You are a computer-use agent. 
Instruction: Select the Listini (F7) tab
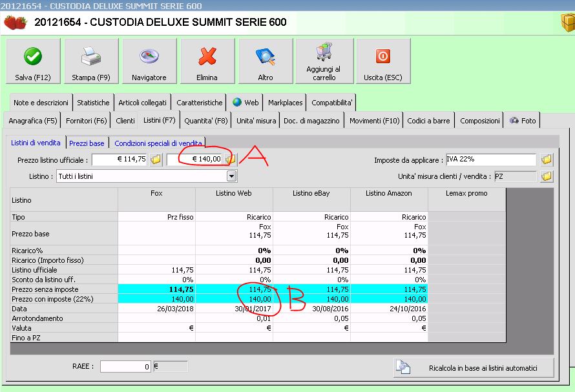click(x=159, y=120)
